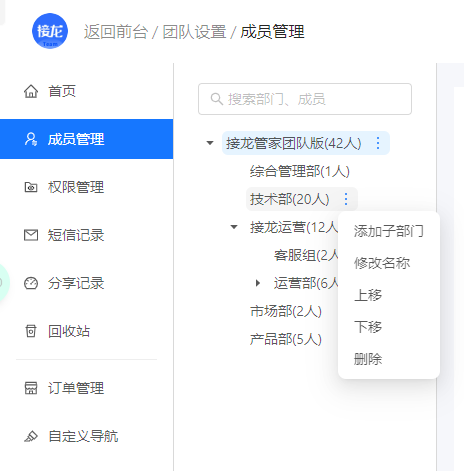Click the 短信记录 envelope icon
The height and width of the screenshot is (471, 464).
[31, 235]
